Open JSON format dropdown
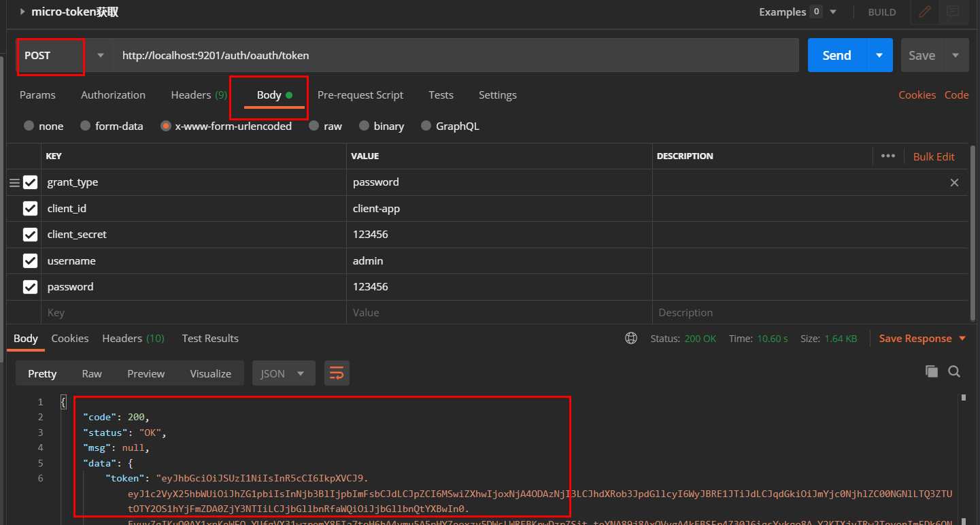 tap(284, 373)
